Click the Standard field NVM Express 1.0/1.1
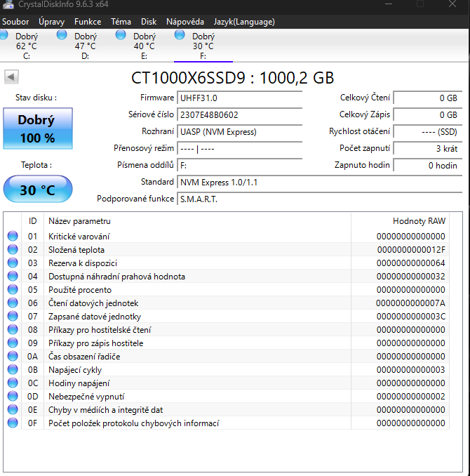Image resolution: width=470 pixels, height=476 pixels. [x=320, y=183]
